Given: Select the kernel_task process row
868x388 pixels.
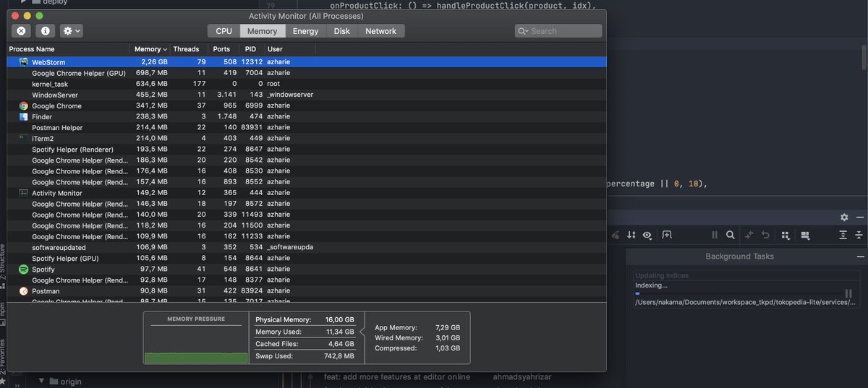Looking at the screenshot, I should click(307, 84).
